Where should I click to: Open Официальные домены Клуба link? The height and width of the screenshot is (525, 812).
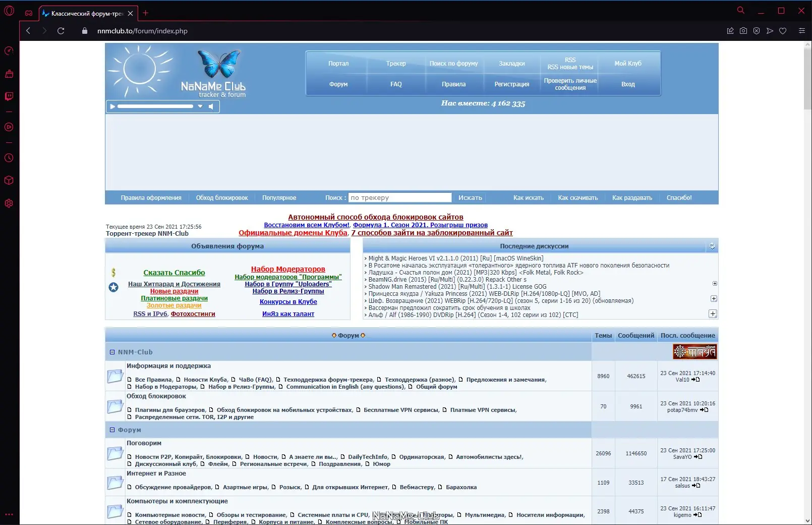pyautogui.click(x=293, y=233)
